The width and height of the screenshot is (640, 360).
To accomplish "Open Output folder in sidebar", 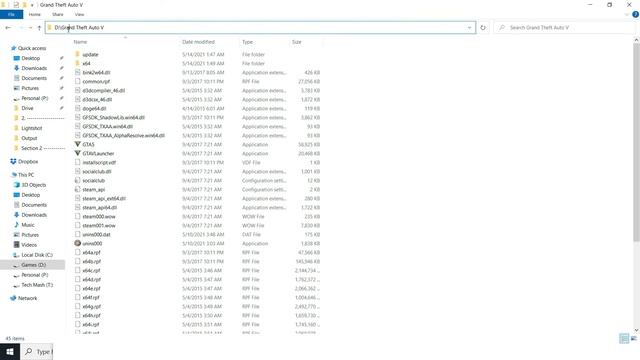I will pyautogui.click(x=29, y=138).
